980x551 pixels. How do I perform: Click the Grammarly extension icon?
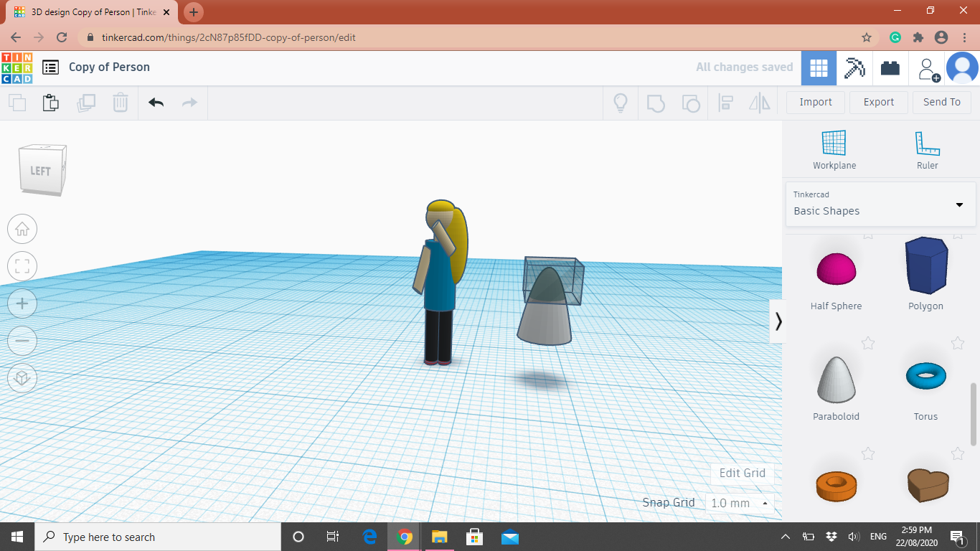pyautogui.click(x=895, y=37)
